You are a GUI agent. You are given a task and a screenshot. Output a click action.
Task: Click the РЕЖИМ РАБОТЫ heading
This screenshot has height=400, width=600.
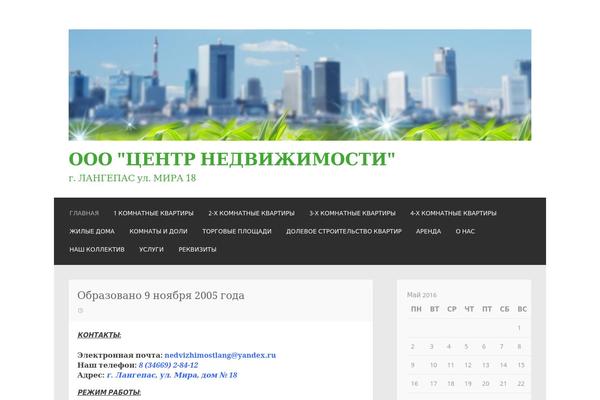109,392
